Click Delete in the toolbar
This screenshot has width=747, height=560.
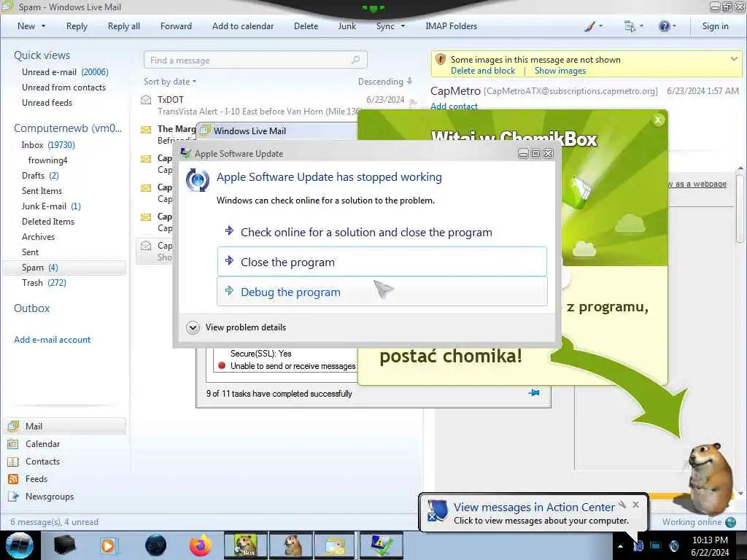pyautogui.click(x=306, y=26)
